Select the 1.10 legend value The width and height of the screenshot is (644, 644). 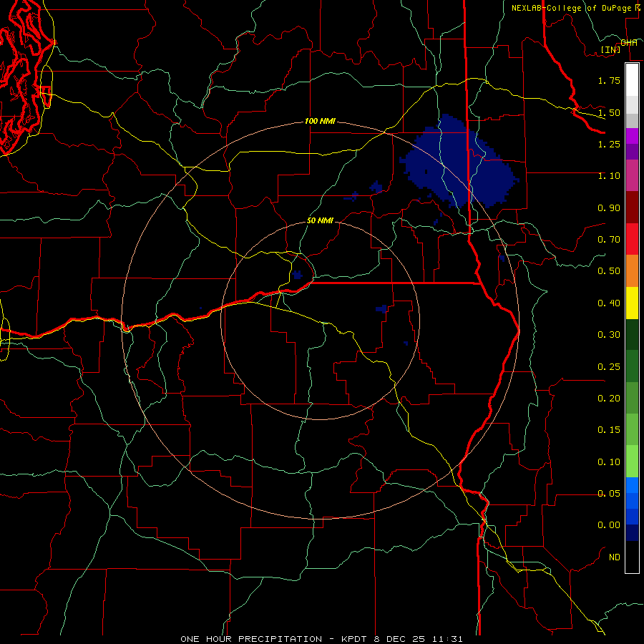[609, 176]
